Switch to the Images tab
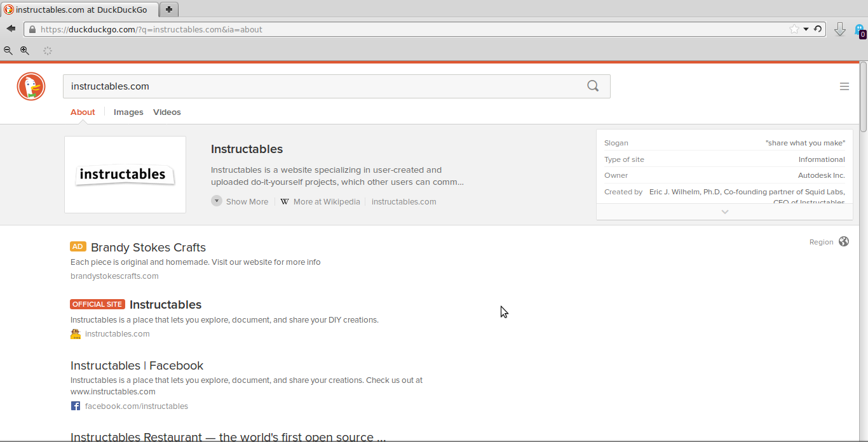Viewport: 868px width, 442px height. coord(128,112)
